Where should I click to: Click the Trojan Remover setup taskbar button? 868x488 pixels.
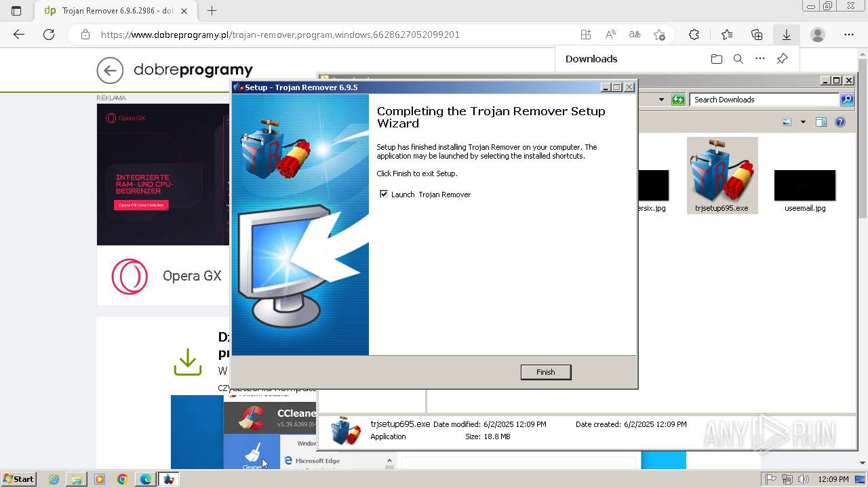point(169,479)
